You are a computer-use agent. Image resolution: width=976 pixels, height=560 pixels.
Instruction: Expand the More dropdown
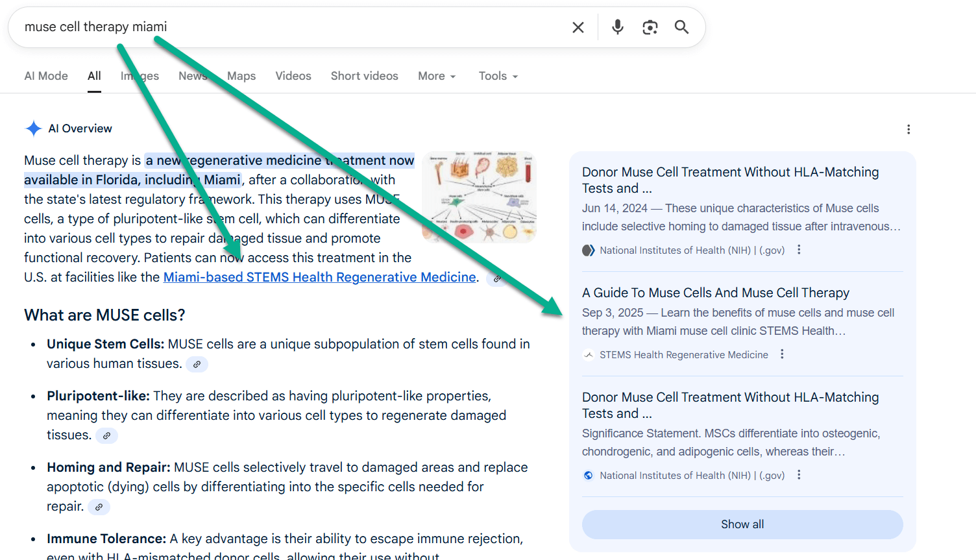pos(437,76)
